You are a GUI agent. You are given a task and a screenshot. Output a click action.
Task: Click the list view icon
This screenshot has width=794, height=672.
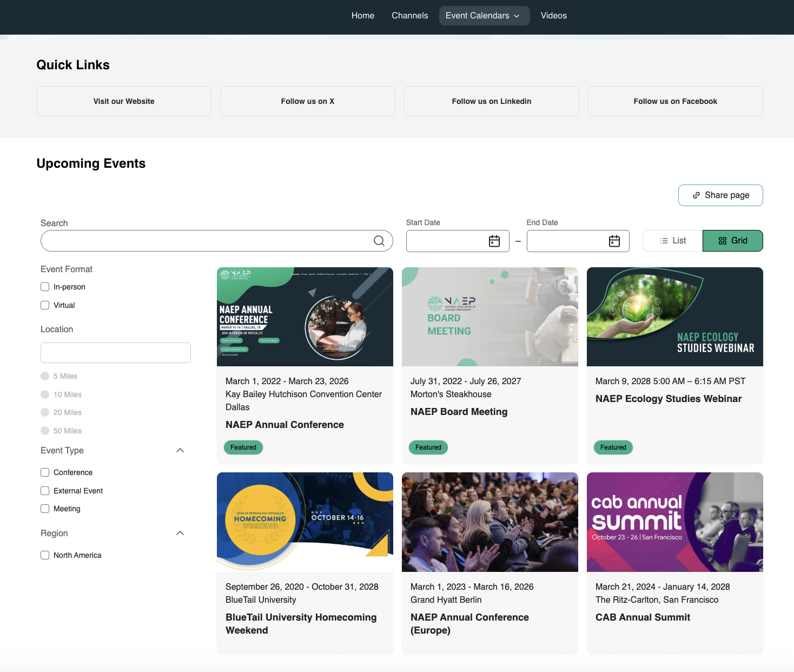coord(664,241)
